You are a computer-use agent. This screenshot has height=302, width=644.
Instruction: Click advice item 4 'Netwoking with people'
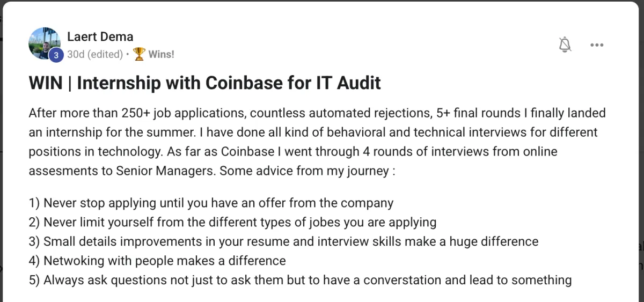pyautogui.click(x=157, y=261)
